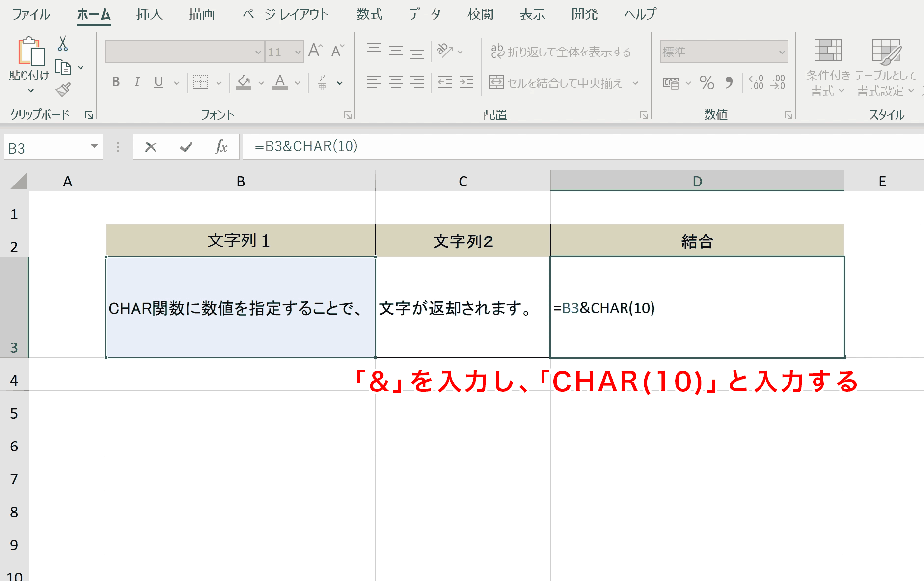Switch to the 挿入 tab
Viewport: 924px width, 581px height.
point(149,14)
